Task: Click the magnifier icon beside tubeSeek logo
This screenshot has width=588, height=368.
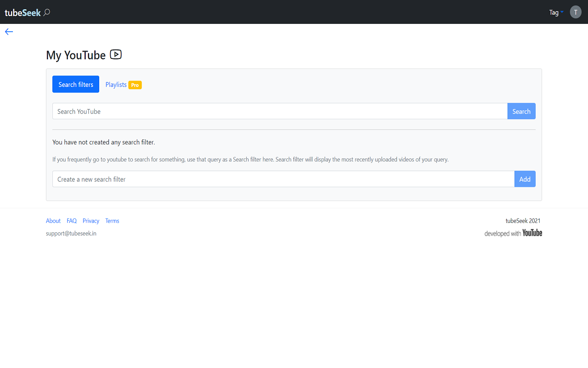Action: pyautogui.click(x=47, y=12)
